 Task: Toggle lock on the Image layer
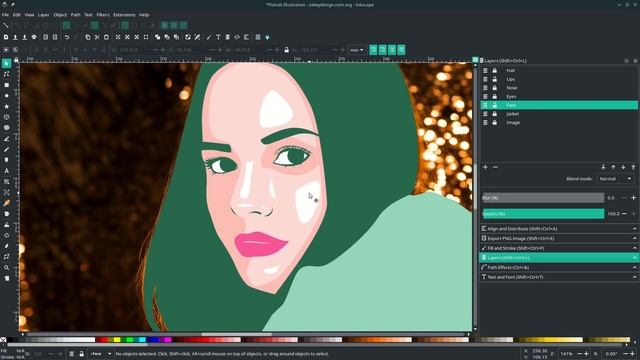pos(494,122)
